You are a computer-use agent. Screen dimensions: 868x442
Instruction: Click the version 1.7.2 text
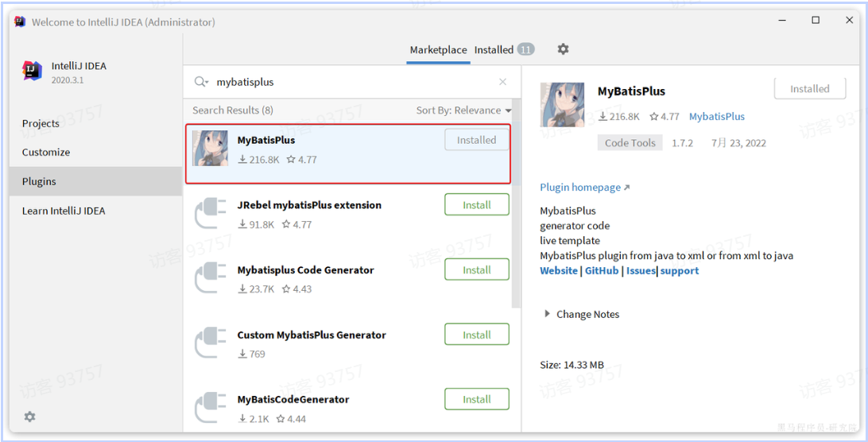683,143
